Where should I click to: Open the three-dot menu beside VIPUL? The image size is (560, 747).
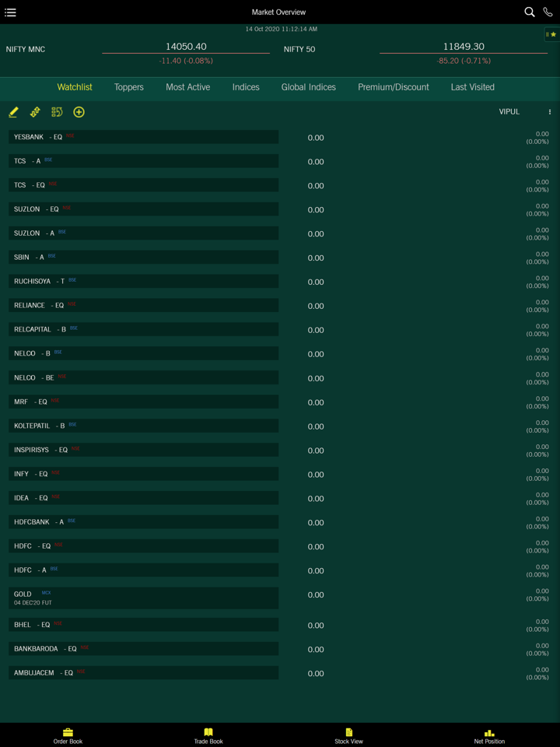pos(549,112)
